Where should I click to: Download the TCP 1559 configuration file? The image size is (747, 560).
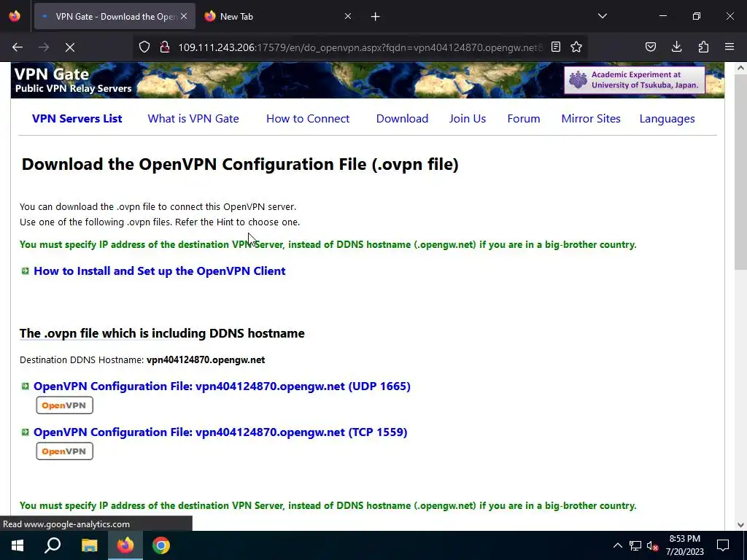pyautogui.click(x=220, y=432)
